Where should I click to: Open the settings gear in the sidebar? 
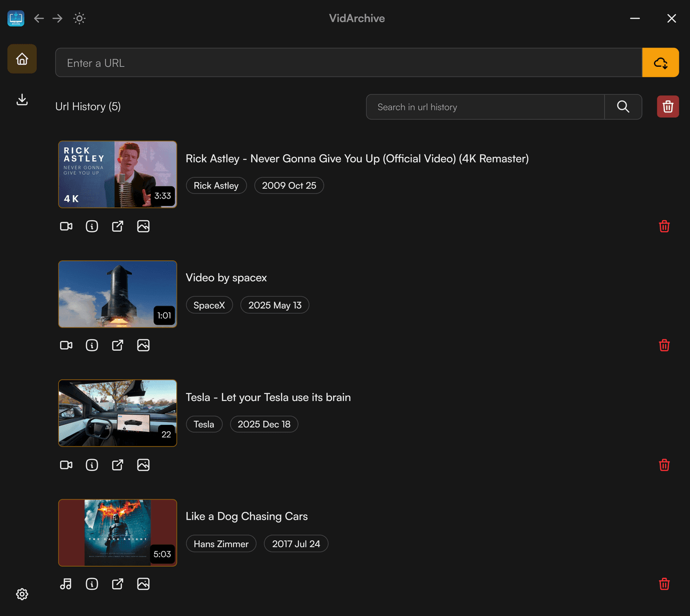coord(22,594)
